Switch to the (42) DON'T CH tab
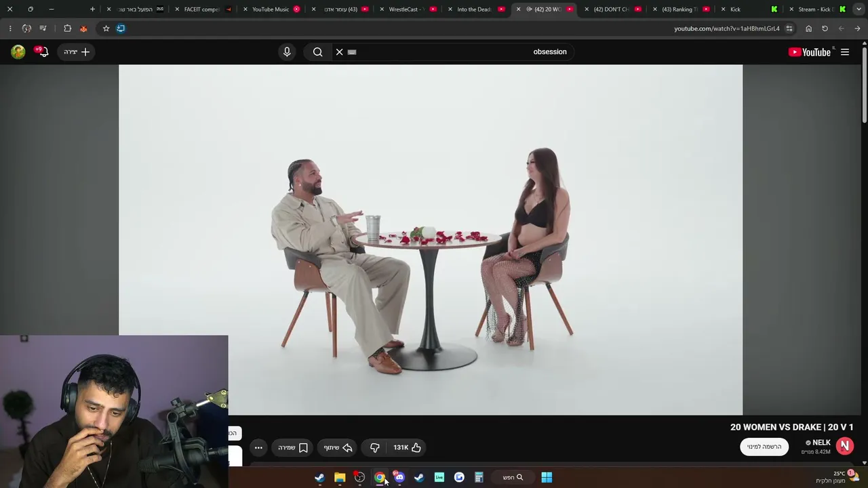 point(611,9)
